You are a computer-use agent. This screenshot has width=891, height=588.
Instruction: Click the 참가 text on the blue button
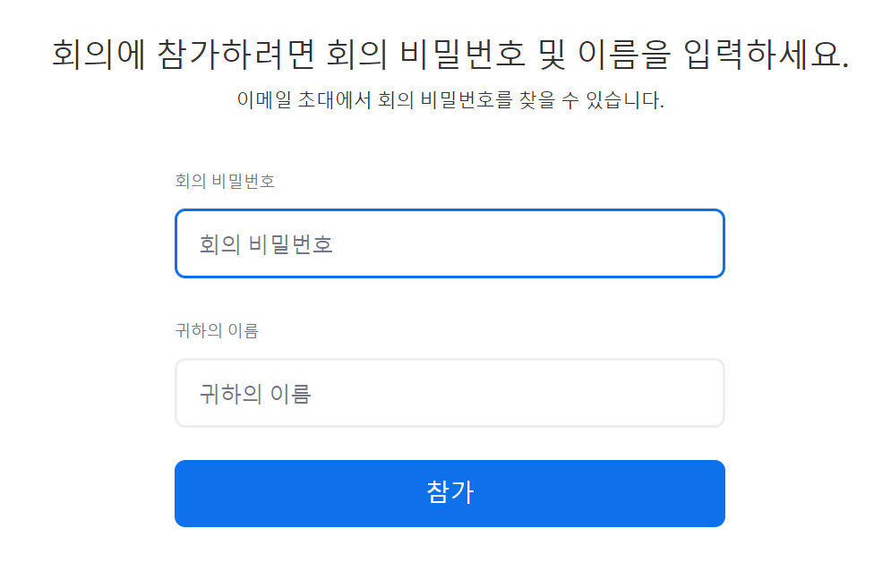pos(450,492)
